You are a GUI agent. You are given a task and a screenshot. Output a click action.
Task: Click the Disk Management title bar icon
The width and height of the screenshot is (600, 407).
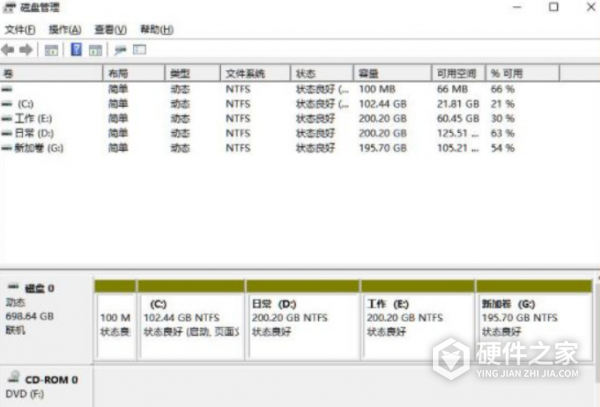click(9, 8)
